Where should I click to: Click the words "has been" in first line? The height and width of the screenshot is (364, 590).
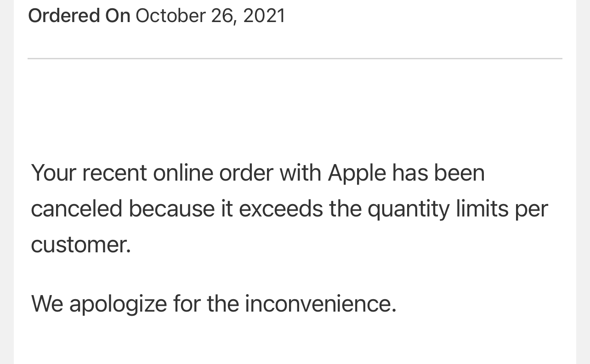(x=438, y=173)
